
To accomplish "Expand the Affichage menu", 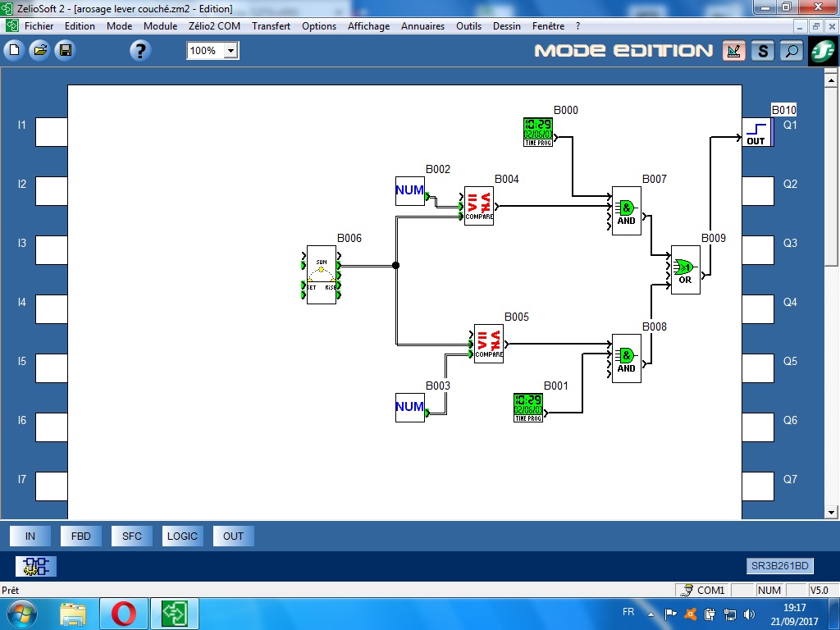I will (x=368, y=25).
